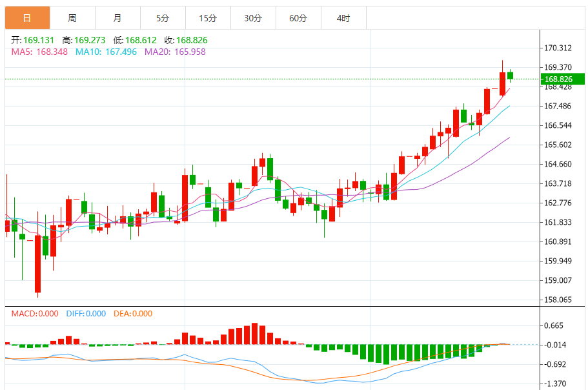Click the 159.007 price axis label

click(558, 280)
